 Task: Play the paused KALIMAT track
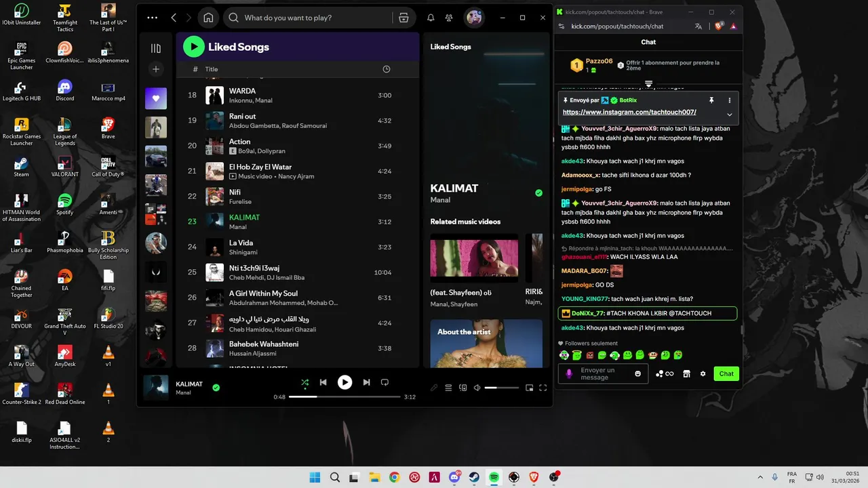[x=345, y=382]
